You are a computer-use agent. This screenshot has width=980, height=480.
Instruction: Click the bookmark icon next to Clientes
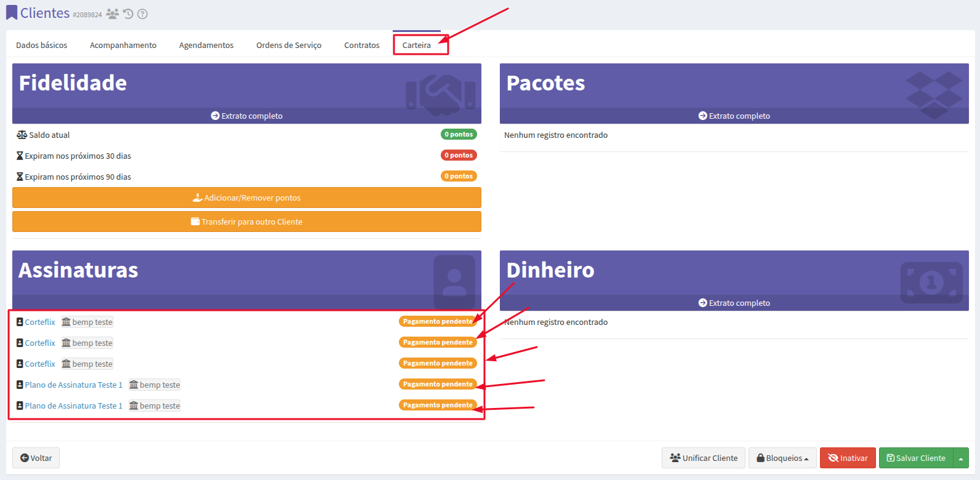pyautogui.click(x=12, y=13)
